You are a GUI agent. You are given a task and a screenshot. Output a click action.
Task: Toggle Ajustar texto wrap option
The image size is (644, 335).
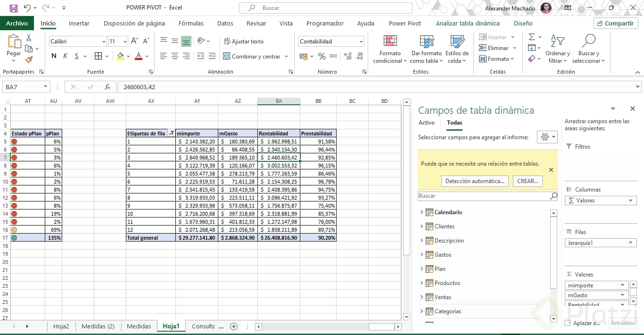(243, 42)
